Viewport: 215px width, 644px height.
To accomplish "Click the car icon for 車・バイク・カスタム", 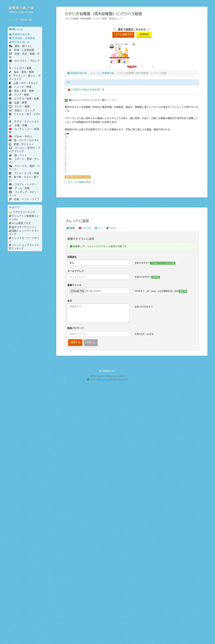I will coord(10,140).
